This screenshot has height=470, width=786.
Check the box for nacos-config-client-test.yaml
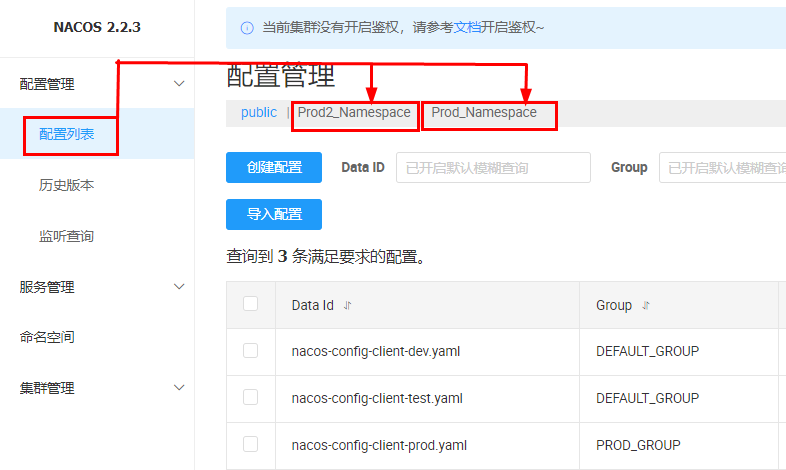pos(250,397)
